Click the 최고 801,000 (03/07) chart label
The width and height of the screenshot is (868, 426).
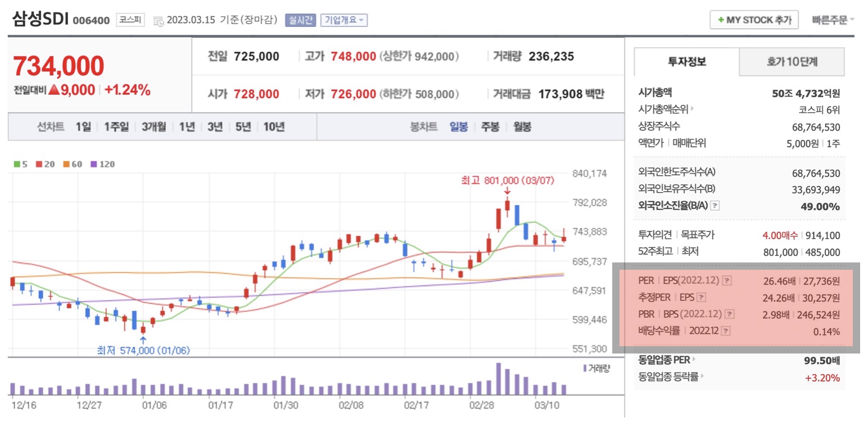pos(507,180)
